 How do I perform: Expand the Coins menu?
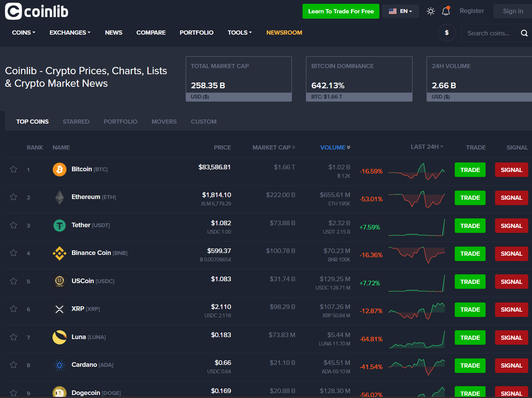[x=24, y=33]
